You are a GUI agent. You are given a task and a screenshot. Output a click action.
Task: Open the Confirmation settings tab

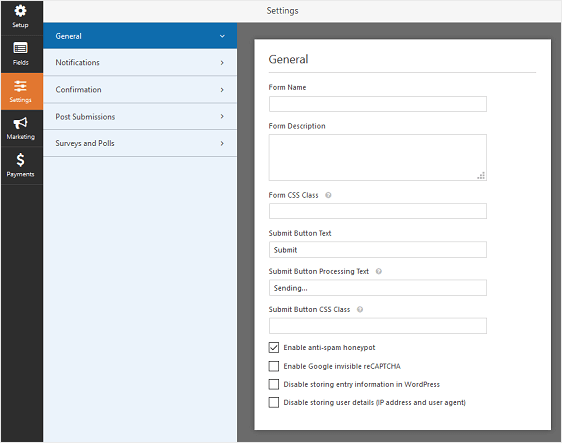tap(140, 90)
